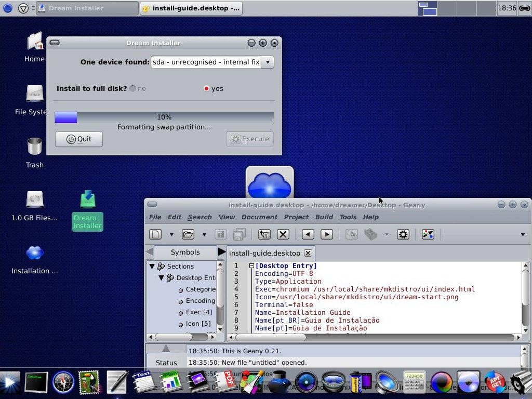The width and height of the screenshot is (532, 399).
Task: Open the PDF notebook app in dock
Action: (x=225, y=382)
